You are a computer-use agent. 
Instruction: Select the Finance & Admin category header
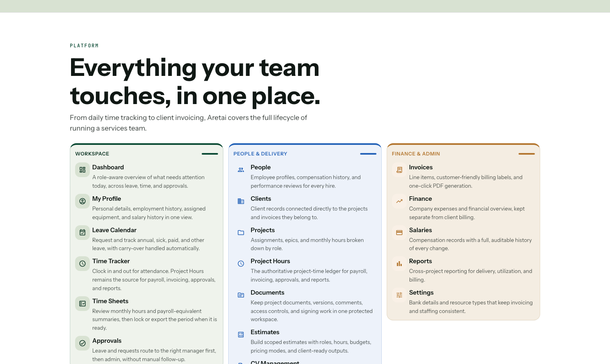pyautogui.click(x=416, y=154)
